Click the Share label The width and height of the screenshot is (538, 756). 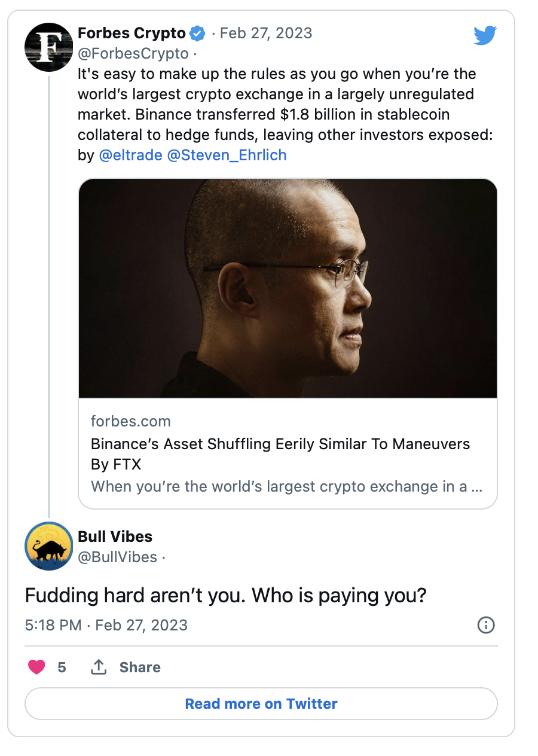(x=140, y=667)
